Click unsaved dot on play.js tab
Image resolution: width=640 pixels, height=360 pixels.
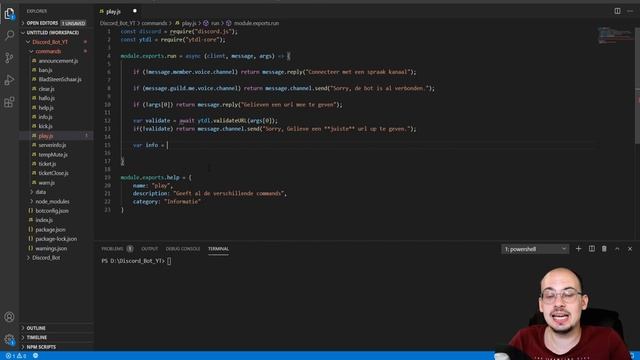(135, 11)
